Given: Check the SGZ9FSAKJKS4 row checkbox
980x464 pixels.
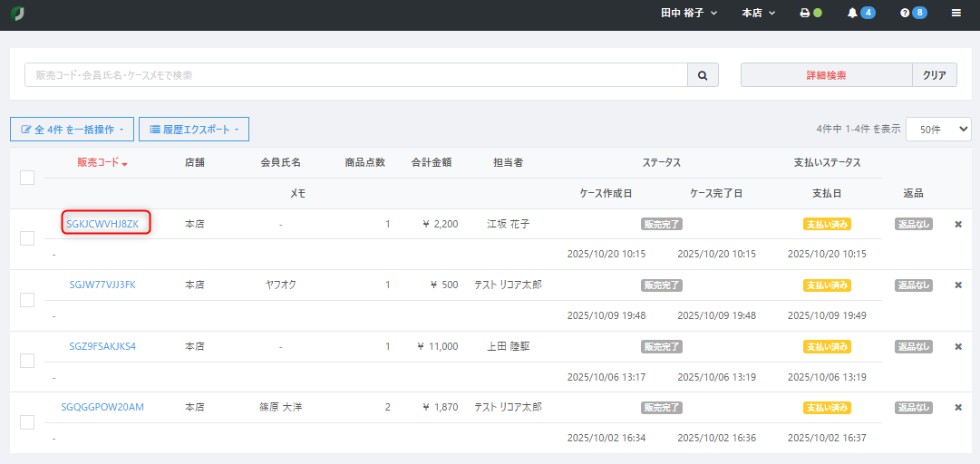Looking at the screenshot, I should click(27, 361).
